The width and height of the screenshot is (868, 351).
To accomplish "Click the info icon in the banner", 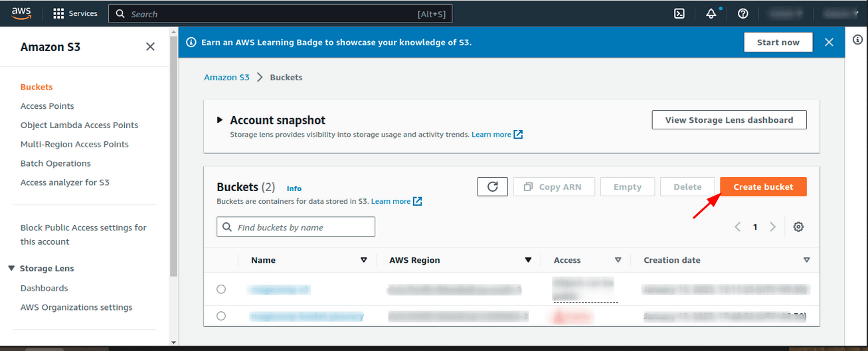I will [191, 42].
